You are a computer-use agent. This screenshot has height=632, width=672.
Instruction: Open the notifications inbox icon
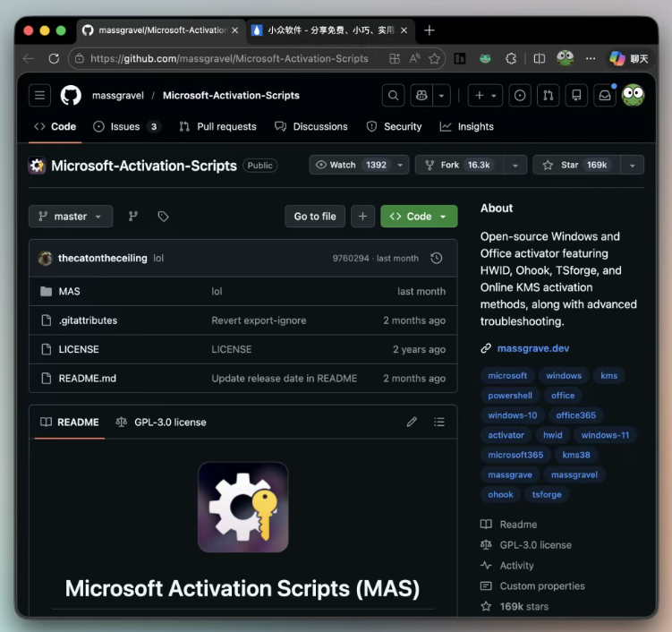point(605,95)
